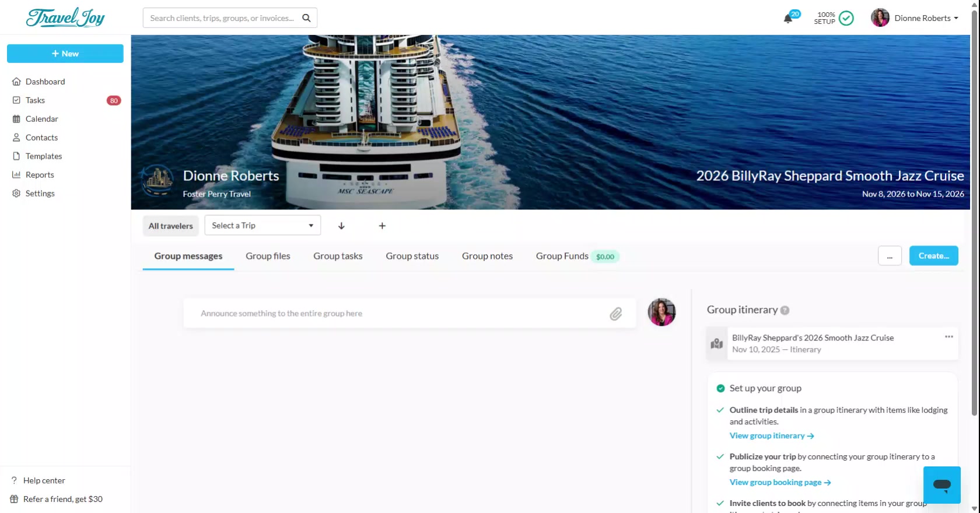Viewport: 980px width, 513px height.
Task: Open the Dionne Roberts account menu
Action: tap(915, 18)
